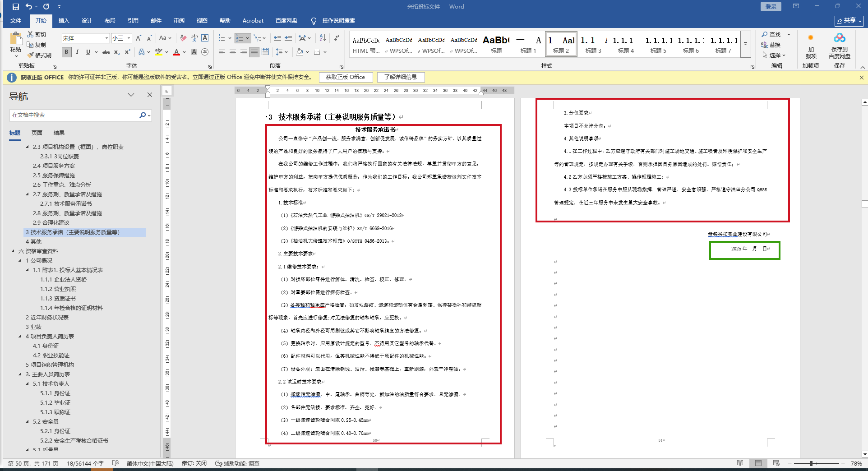Switch to the 页面 tab in the navigation pane

point(37,133)
